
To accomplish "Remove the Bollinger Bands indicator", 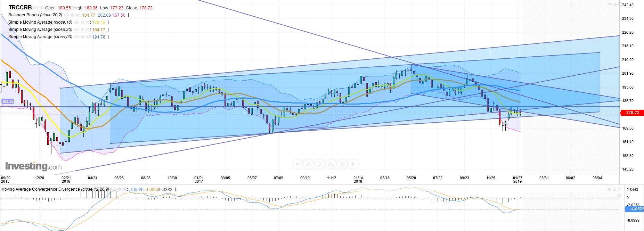I will pyautogui.click(x=77, y=15).
